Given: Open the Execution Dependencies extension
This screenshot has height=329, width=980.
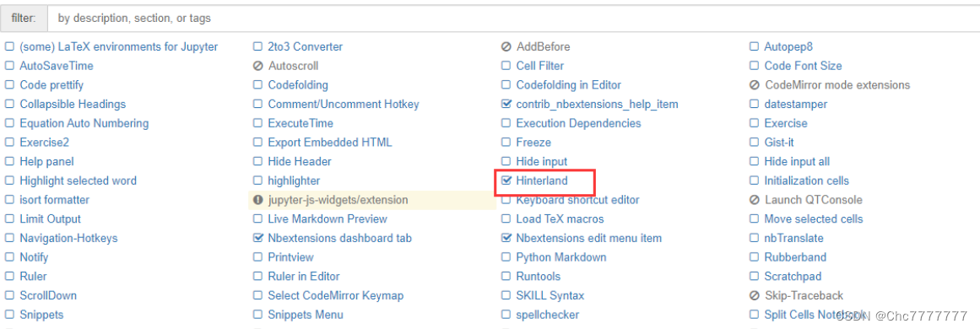Looking at the screenshot, I should (x=579, y=123).
